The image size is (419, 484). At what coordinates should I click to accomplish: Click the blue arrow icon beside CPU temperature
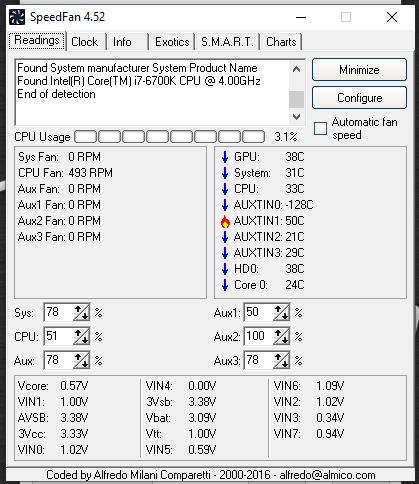coord(225,189)
